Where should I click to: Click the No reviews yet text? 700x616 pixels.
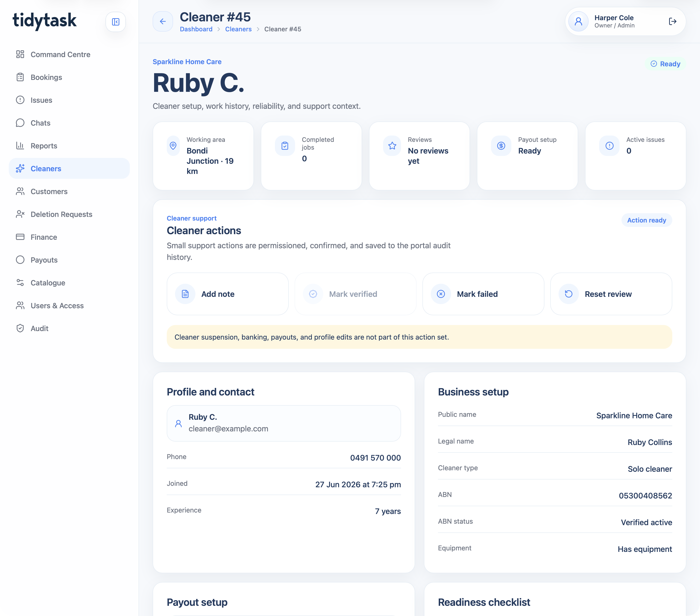pyautogui.click(x=428, y=156)
